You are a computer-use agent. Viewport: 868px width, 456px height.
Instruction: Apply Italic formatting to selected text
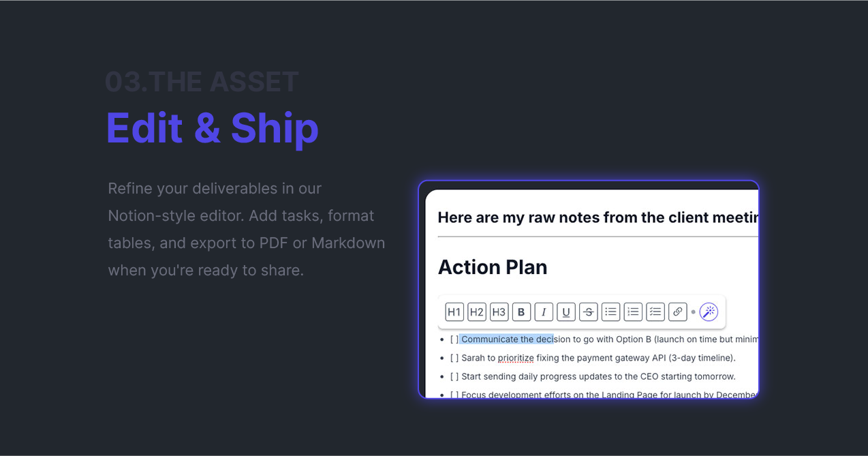(544, 311)
